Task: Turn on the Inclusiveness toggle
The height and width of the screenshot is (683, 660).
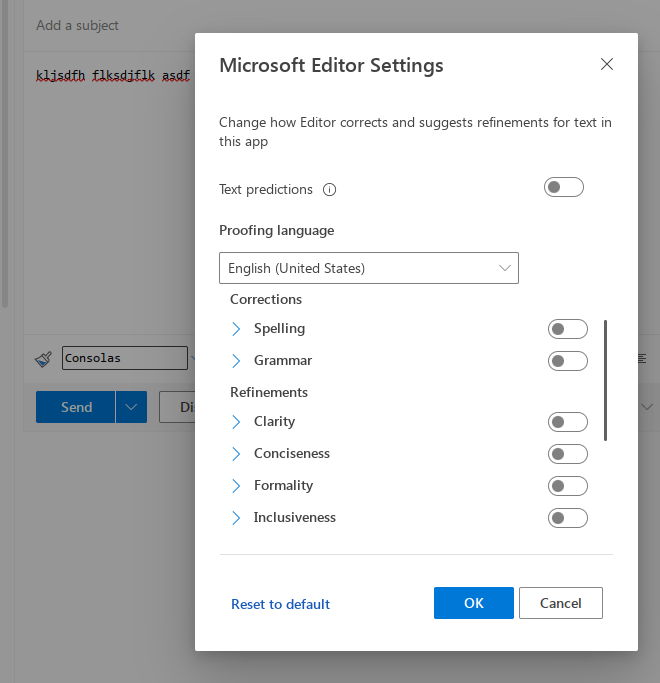Action: point(568,518)
